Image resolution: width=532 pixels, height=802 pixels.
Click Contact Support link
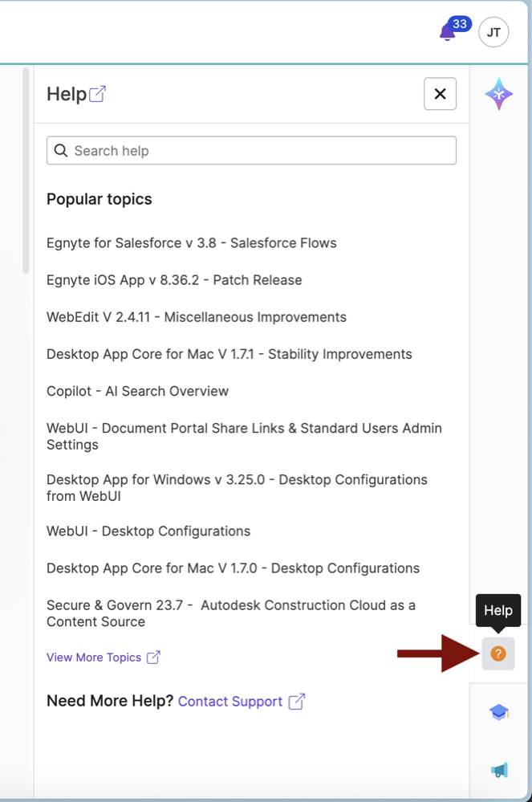pos(230,701)
